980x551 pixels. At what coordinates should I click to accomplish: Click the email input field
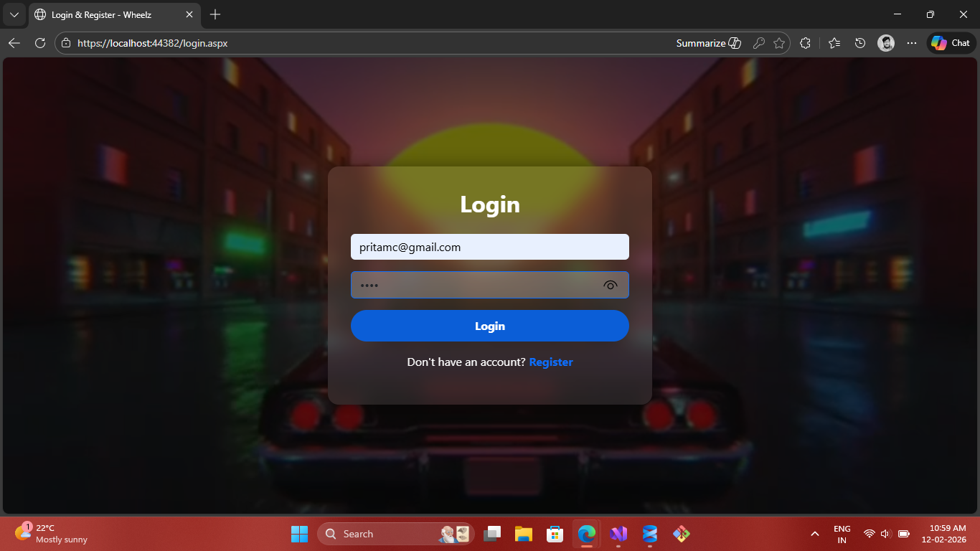[x=489, y=247]
